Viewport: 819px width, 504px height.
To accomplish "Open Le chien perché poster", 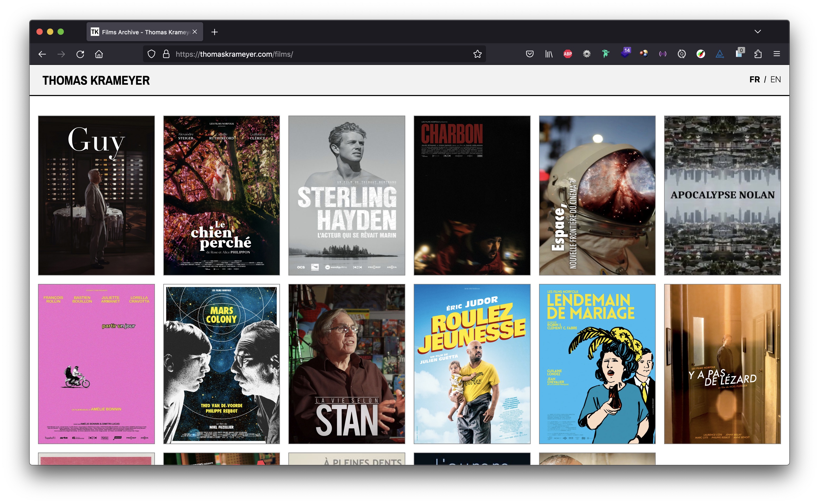I will point(222,196).
